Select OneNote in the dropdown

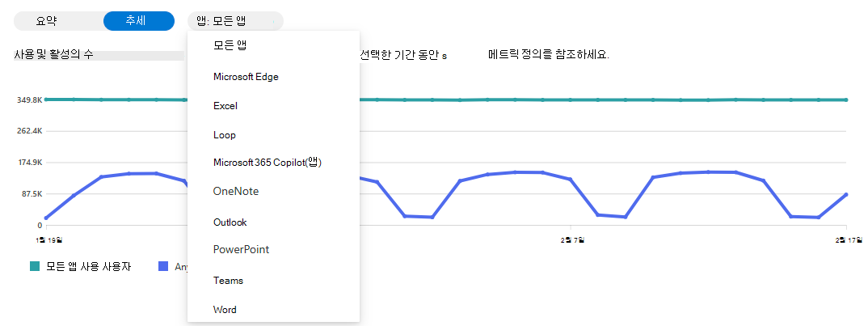click(x=236, y=192)
